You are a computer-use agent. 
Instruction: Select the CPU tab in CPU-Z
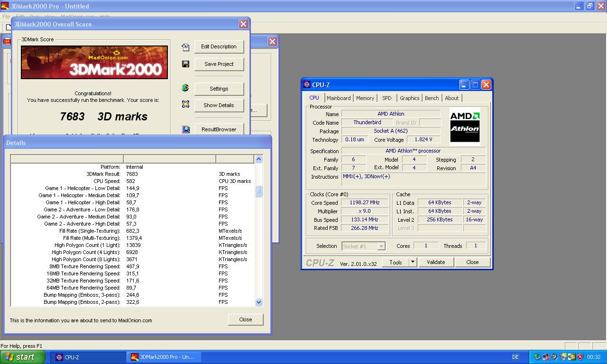pyautogui.click(x=314, y=98)
